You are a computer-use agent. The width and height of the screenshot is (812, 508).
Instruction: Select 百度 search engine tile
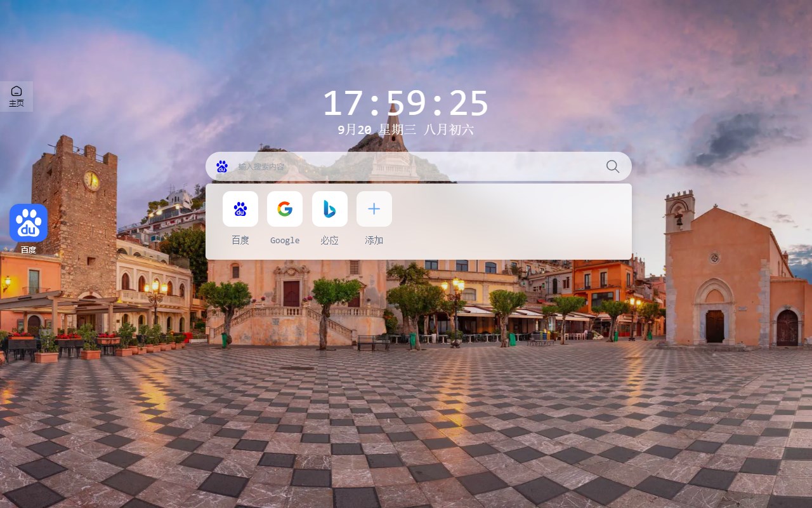click(x=240, y=209)
